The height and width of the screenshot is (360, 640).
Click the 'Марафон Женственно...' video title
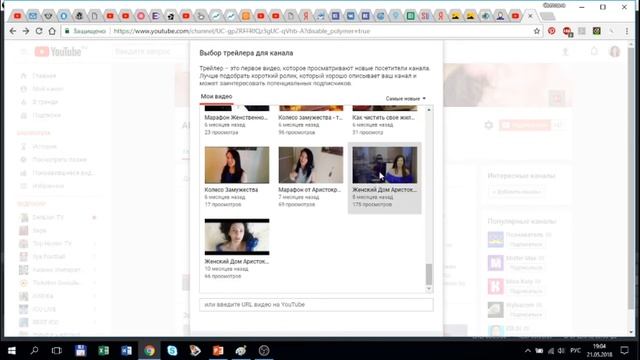(x=236, y=118)
